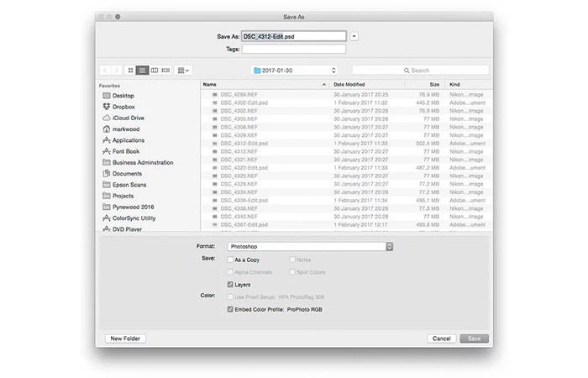This screenshot has width=588, height=378.
Task: Select file DSC_4336-Edit.psd
Action: pos(347,200)
